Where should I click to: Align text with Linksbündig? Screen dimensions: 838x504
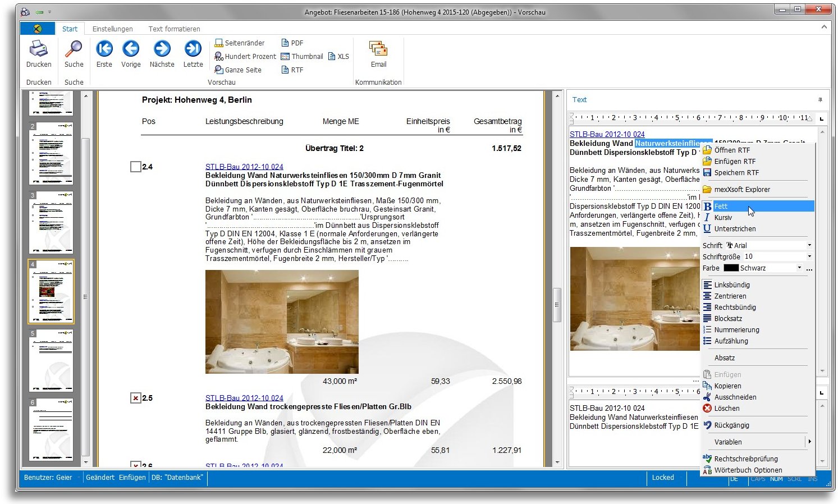click(x=757, y=285)
